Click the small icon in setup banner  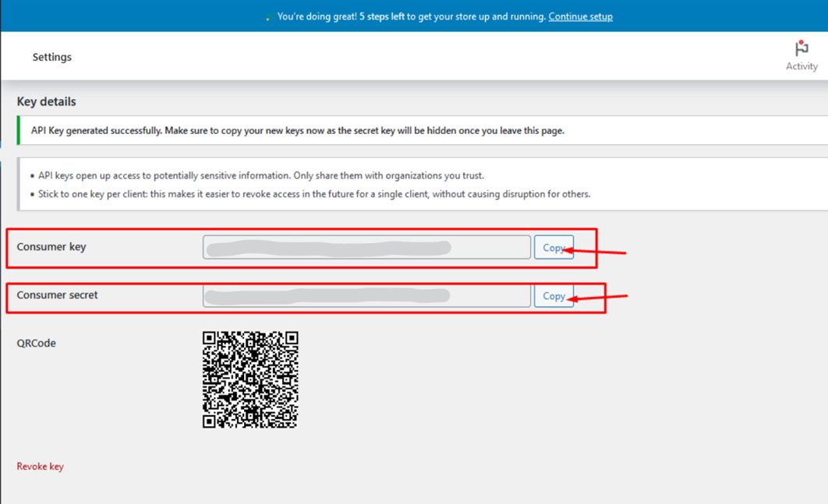pos(267,18)
